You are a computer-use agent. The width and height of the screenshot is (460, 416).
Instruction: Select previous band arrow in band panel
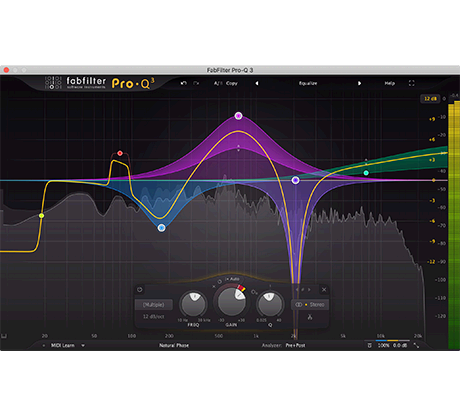[297, 290]
